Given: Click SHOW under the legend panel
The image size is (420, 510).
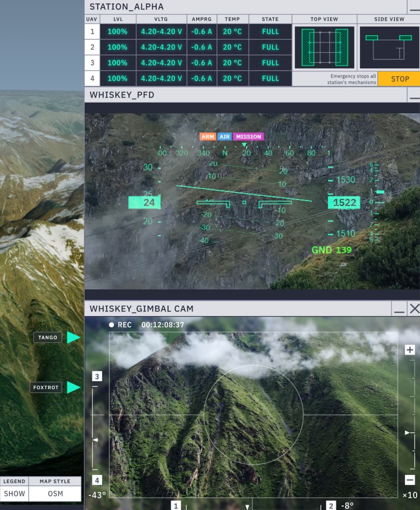Looking at the screenshot, I should (x=14, y=494).
